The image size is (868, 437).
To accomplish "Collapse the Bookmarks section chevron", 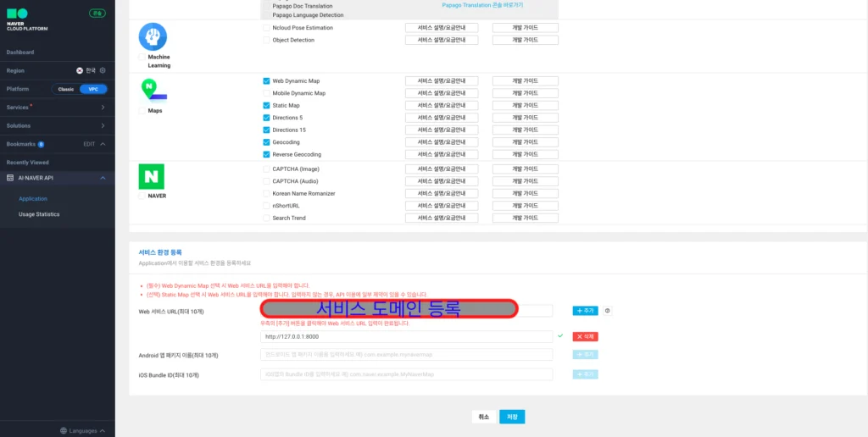I will (103, 144).
